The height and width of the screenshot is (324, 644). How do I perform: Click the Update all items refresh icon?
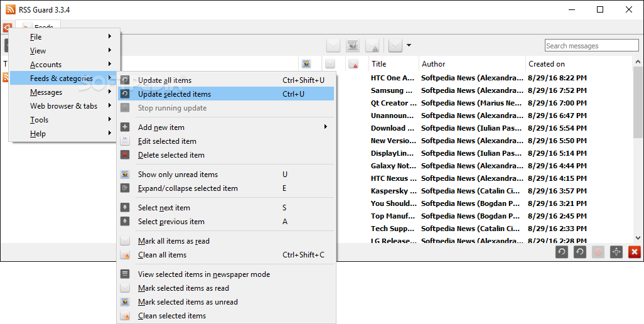pos(125,80)
